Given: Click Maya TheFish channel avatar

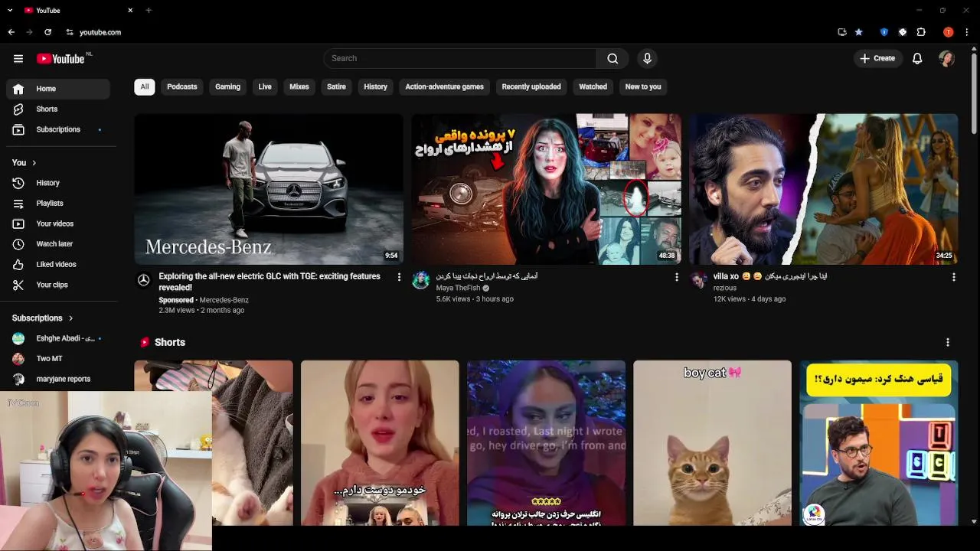Looking at the screenshot, I should tap(420, 280).
